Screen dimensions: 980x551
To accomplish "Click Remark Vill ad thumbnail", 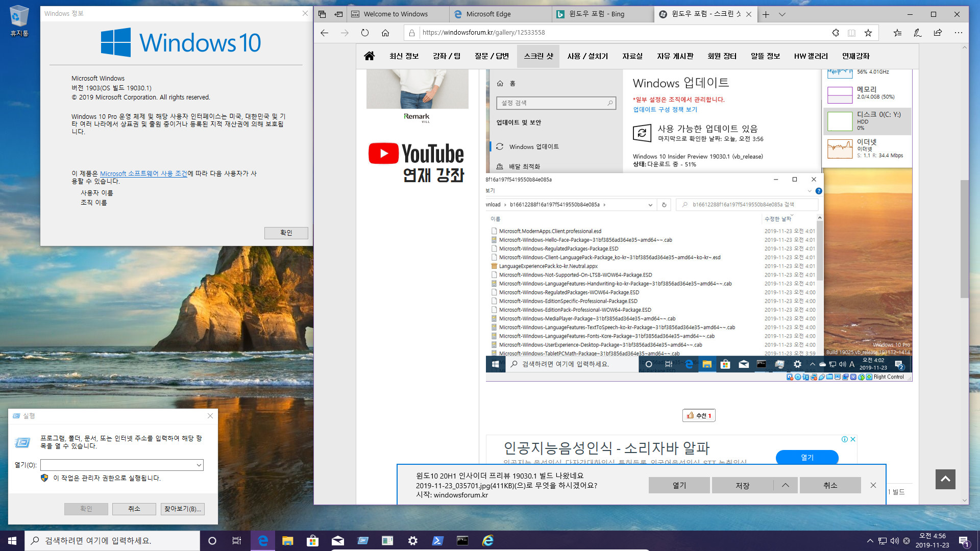I will [x=417, y=97].
